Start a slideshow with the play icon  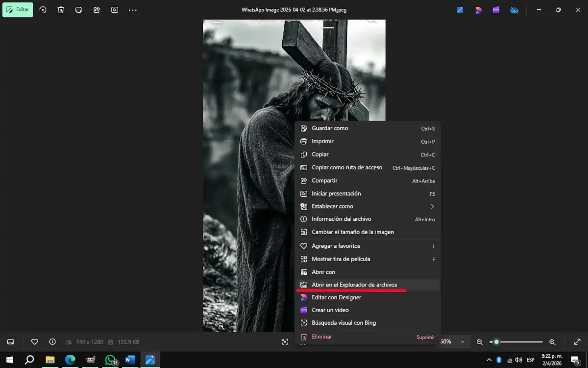[x=115, y=10]
